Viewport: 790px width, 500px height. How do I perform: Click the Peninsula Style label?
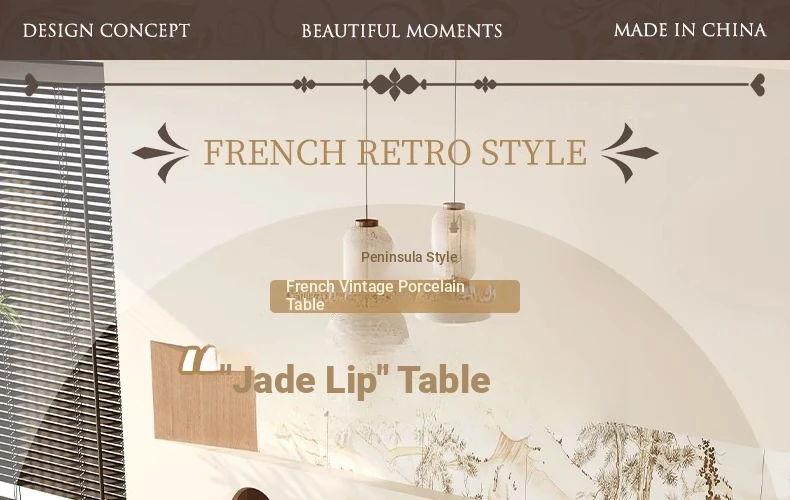[x=409, y=257]
